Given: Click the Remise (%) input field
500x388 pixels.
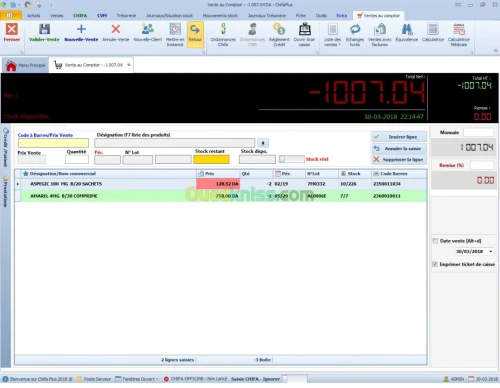Looking at the screenshot, I should click(482, 165).
